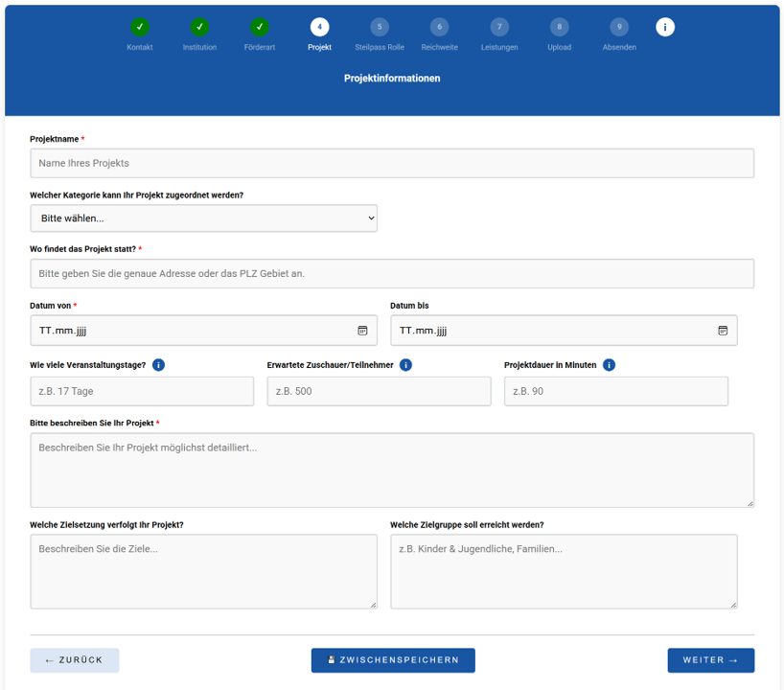
Task: Focus the Datum von date field
Action: (x=203, y=331)
